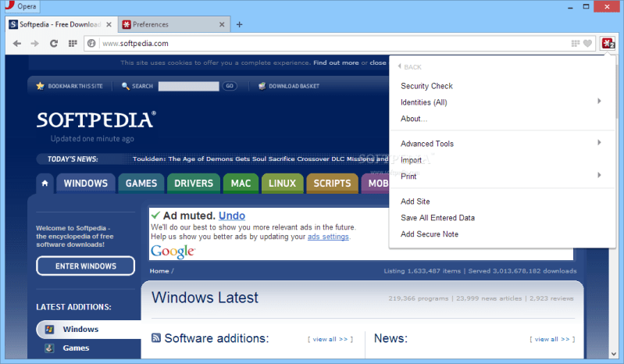Click the heart bookmark icon in address bar
This screenshot has width=624, height=364.
click(587, 44)
